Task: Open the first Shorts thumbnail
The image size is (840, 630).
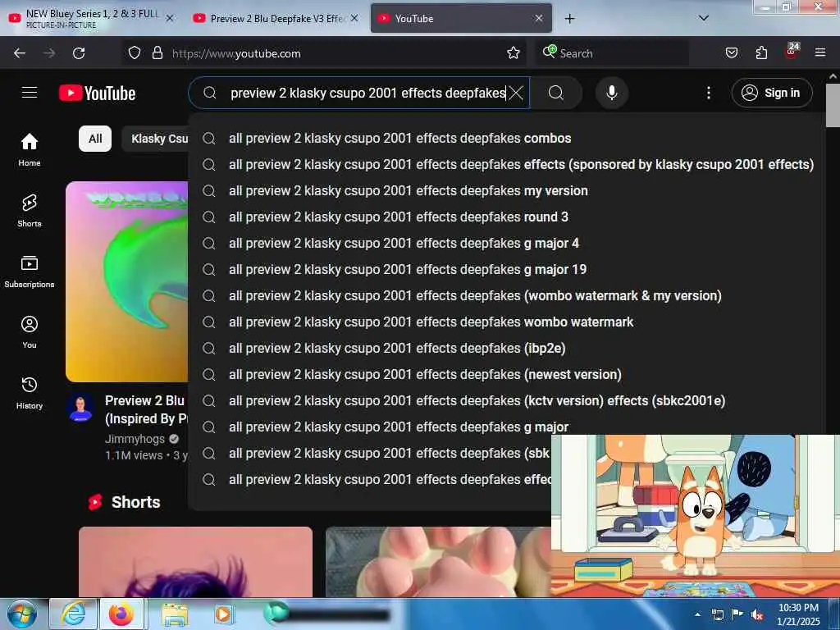Action: 195,561
